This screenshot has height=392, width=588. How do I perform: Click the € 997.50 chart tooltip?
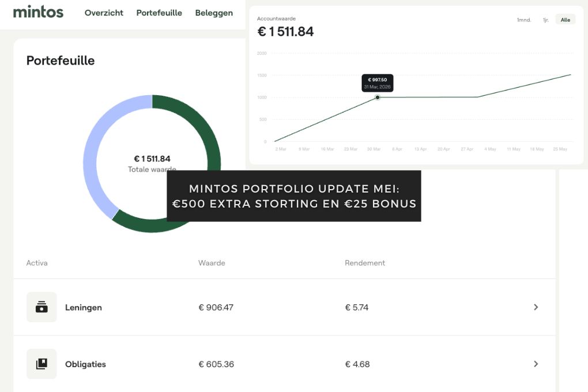(x=377, y=83)
